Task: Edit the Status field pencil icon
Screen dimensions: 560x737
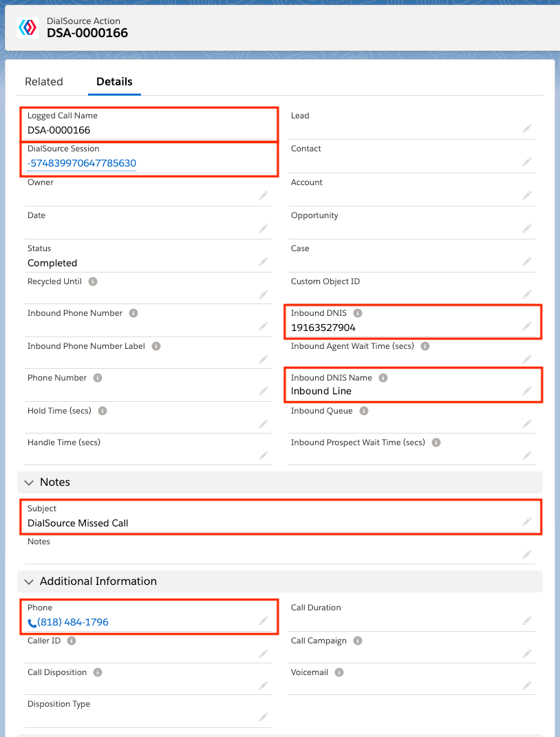Action: (x=263, y=261)
